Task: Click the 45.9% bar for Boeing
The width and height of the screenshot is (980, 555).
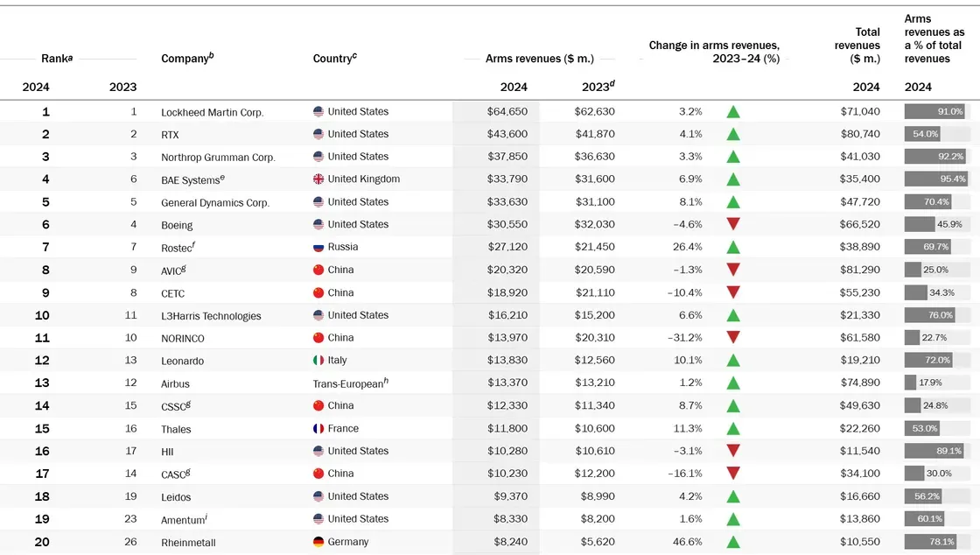Action: pos(920,224)
